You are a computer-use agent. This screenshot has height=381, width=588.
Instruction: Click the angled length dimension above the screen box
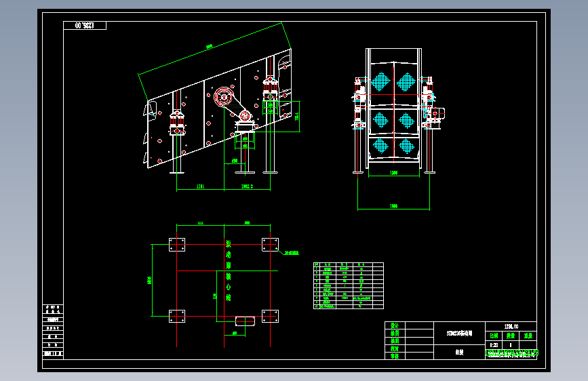[x=210, y=47]
